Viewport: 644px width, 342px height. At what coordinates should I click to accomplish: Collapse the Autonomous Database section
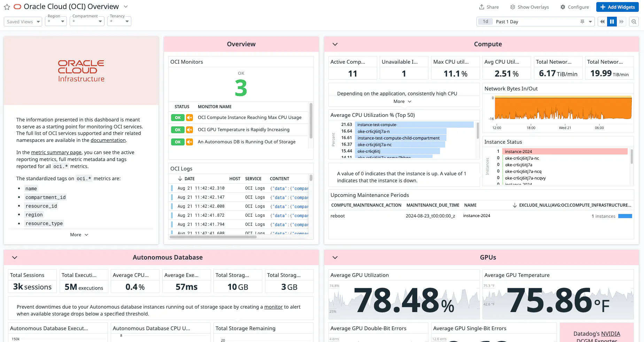coord(15,257)
